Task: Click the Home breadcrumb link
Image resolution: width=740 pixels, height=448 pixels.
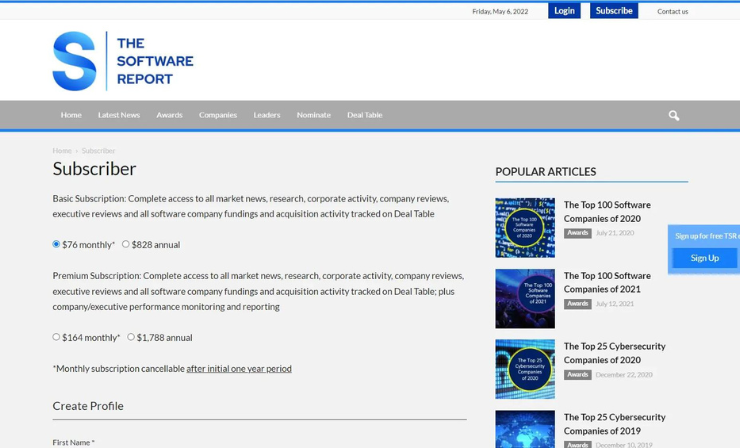Action: pyautogui.click(x=62, y=151)
